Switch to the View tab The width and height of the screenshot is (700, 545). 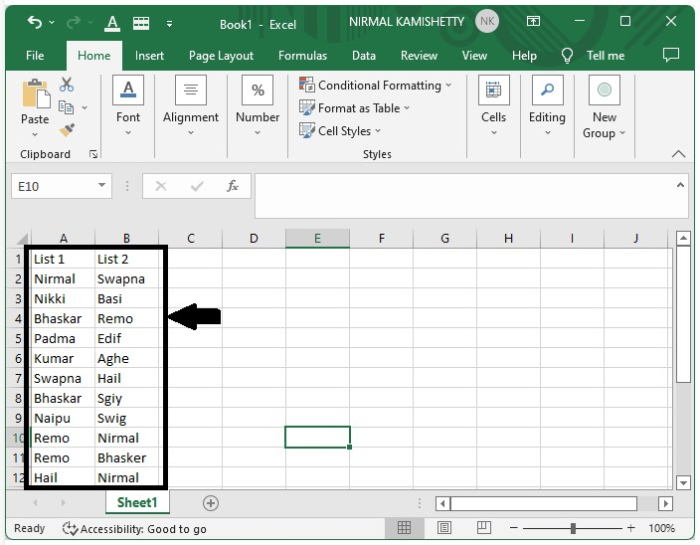point(474,56)
